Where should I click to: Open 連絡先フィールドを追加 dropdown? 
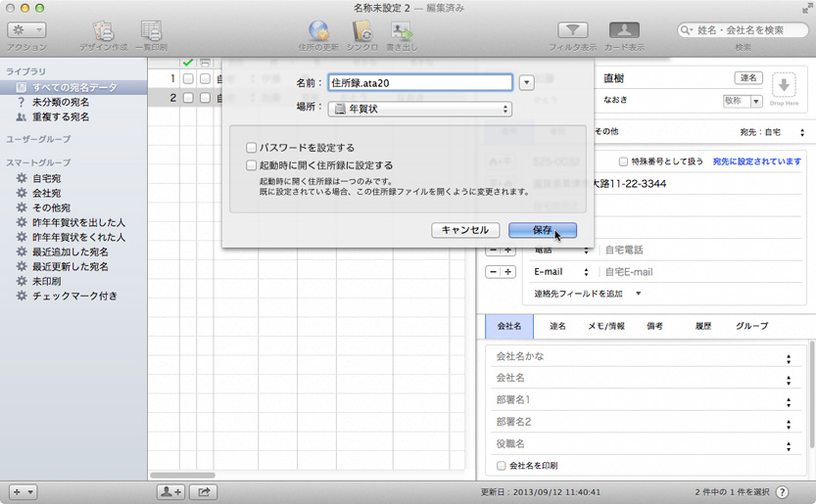(x=587, y=294)
